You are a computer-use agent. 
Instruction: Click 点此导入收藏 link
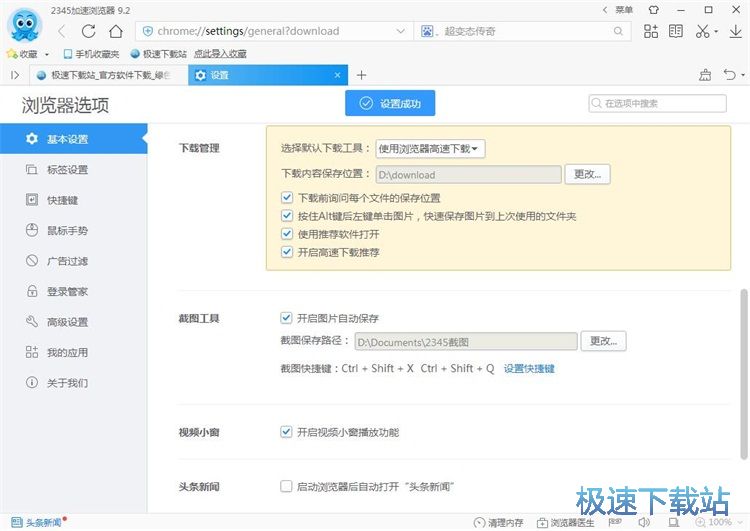point(220,54)
